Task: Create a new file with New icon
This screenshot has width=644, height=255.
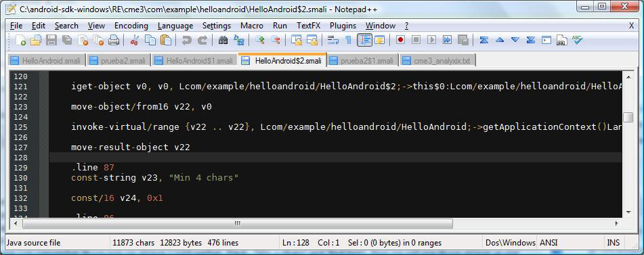Action: coord(20,40)
